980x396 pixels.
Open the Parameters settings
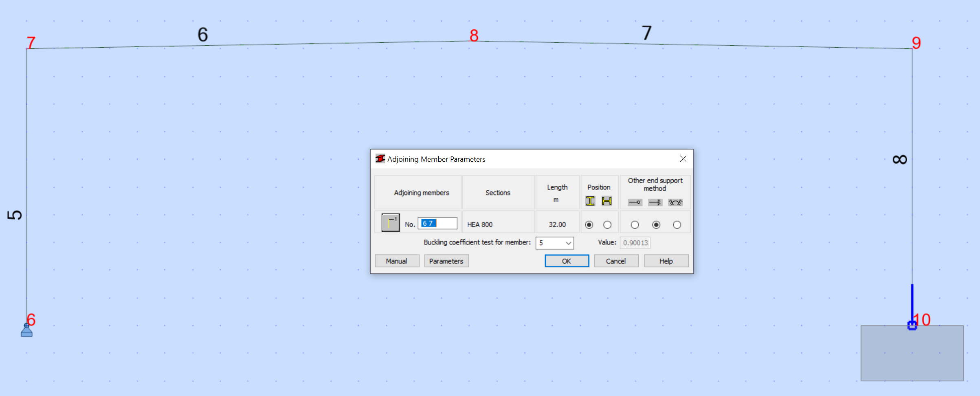[x=446, y=261]
